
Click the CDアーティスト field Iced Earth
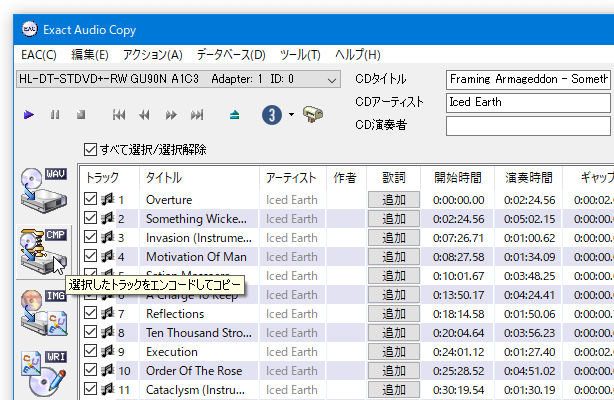(528, 103)
